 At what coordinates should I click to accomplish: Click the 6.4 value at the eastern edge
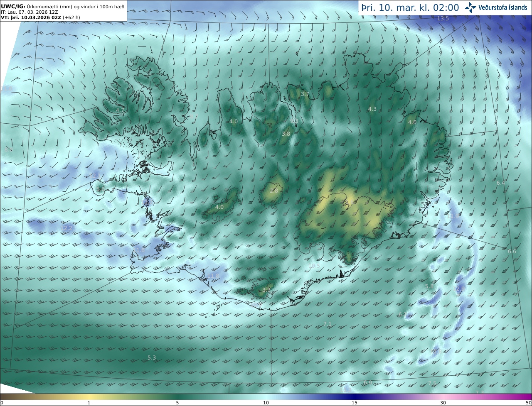(501, 183)
